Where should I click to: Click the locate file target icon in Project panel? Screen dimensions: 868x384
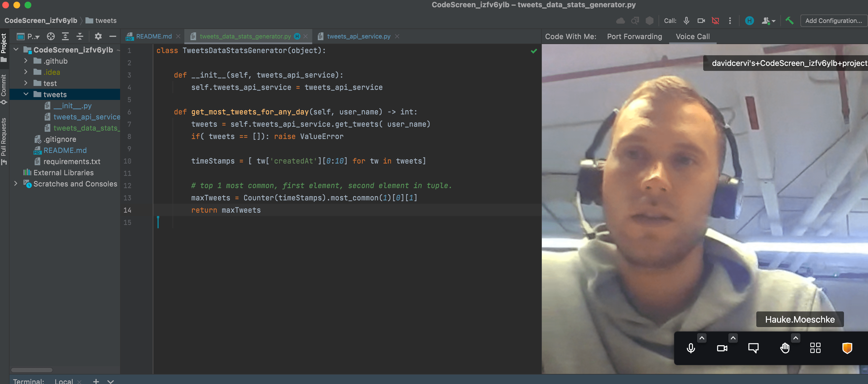click(51, 36)
